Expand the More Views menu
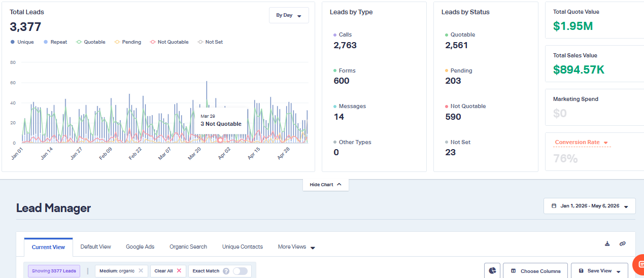The width and height of the screenshot is (644, 278). (x=296, y=247)
